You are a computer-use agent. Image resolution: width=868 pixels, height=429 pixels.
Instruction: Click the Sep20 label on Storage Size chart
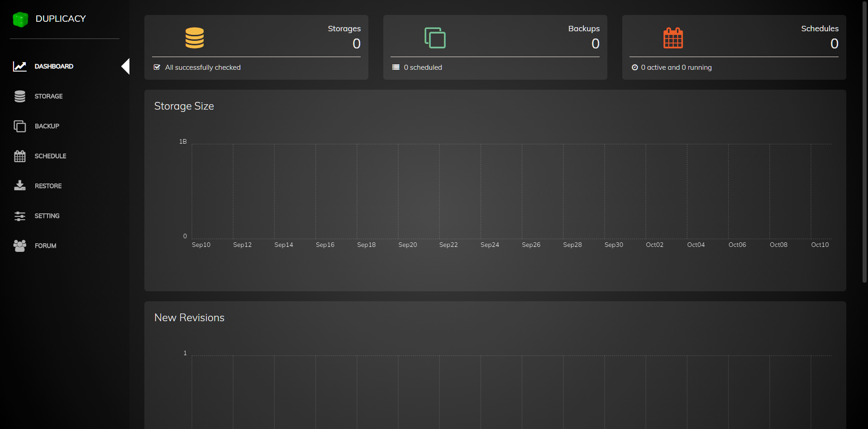pyautogui.click(x=407, y=245)
